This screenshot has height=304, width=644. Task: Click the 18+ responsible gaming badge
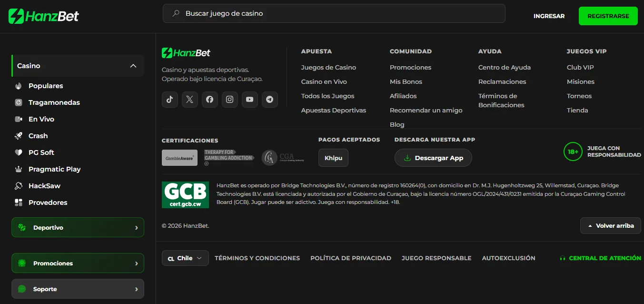click(x=573, y=152)
